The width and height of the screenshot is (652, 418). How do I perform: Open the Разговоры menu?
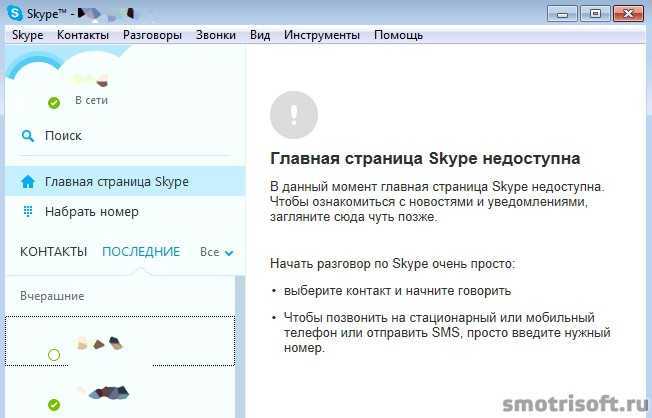tap(152, 35)
